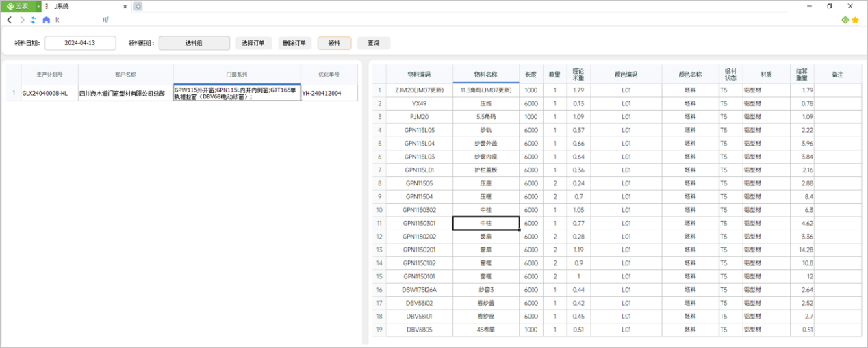Select the material code PJM20
Image resolution: width=868 pixels, height=348 pixels.
coord(419,117)
